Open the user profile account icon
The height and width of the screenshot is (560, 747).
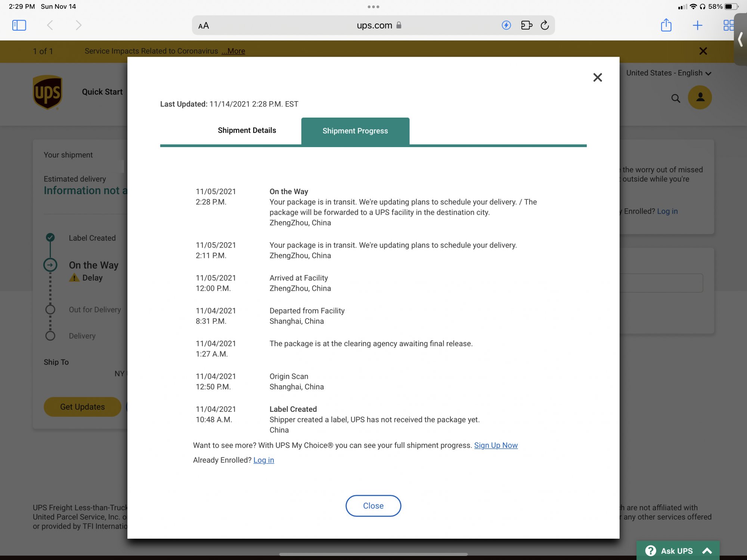700,97
